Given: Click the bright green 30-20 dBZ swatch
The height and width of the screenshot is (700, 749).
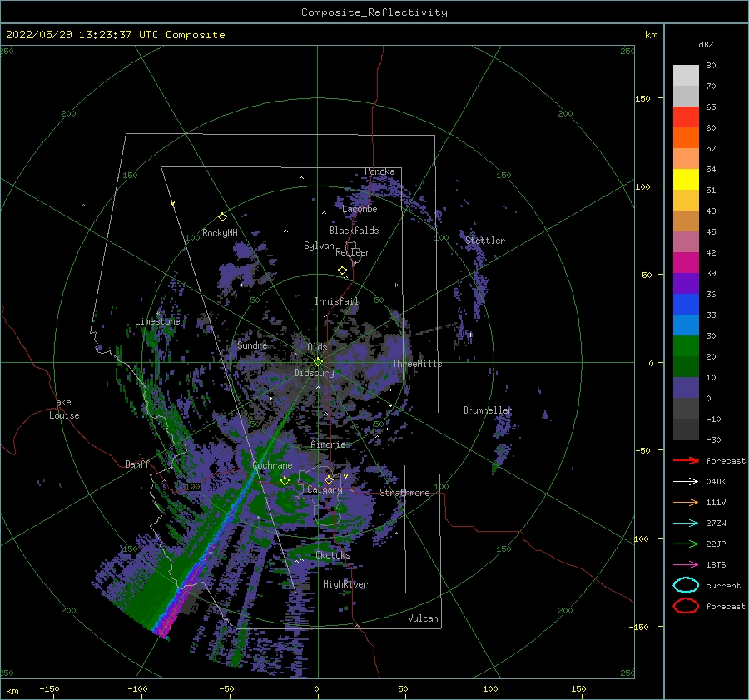Looking at the screenshot, I should (x=686, y=346).
